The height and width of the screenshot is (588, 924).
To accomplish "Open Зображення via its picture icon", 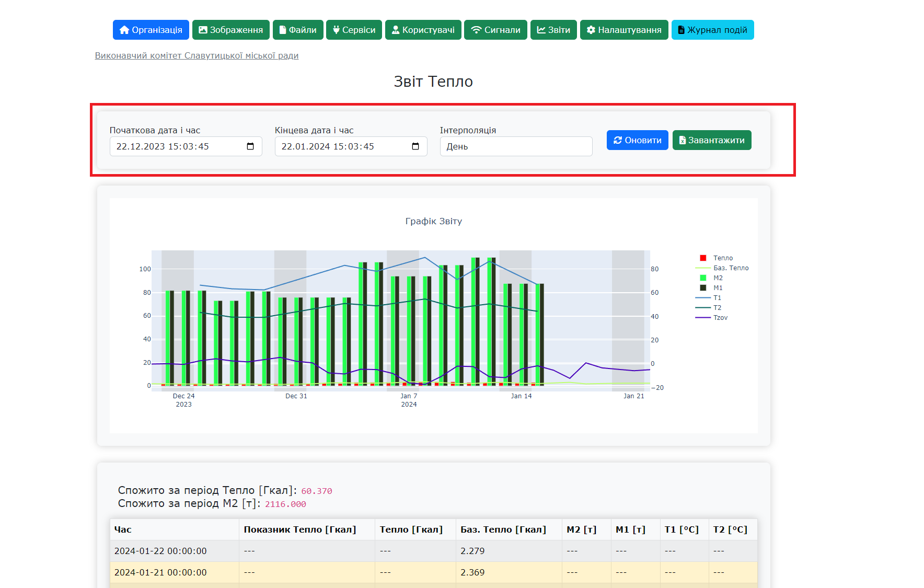I will (203, 30).
